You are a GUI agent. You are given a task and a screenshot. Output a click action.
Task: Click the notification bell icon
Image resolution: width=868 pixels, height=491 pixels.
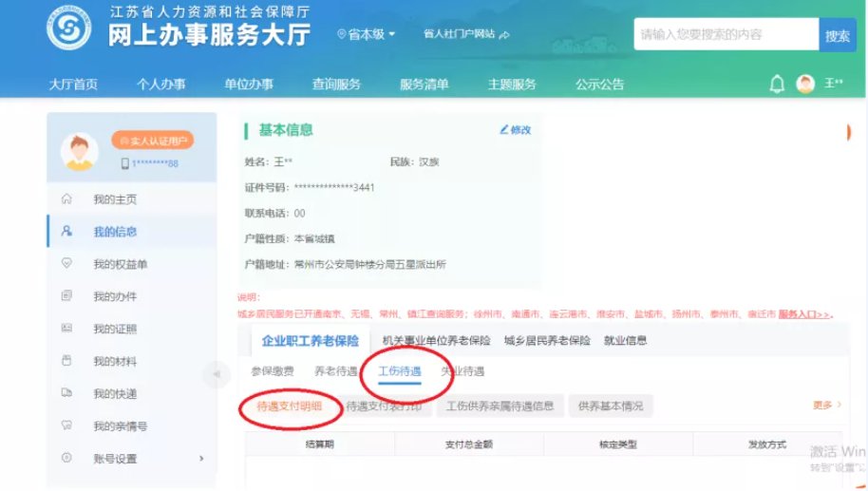point(777,85)
